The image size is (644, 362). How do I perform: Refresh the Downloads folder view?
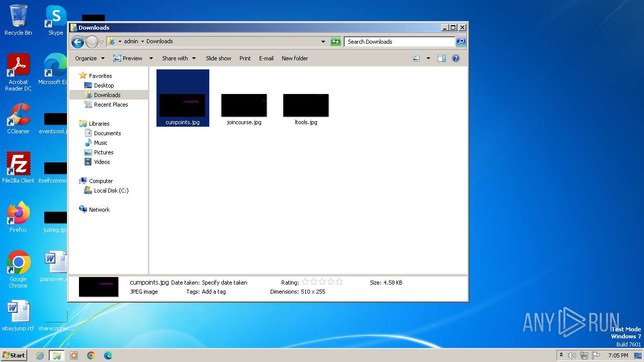coord(336,42)
